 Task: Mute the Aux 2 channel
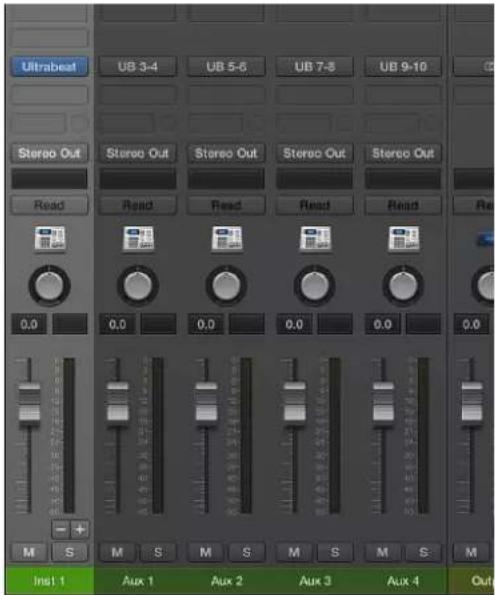(x=206, y=552)
